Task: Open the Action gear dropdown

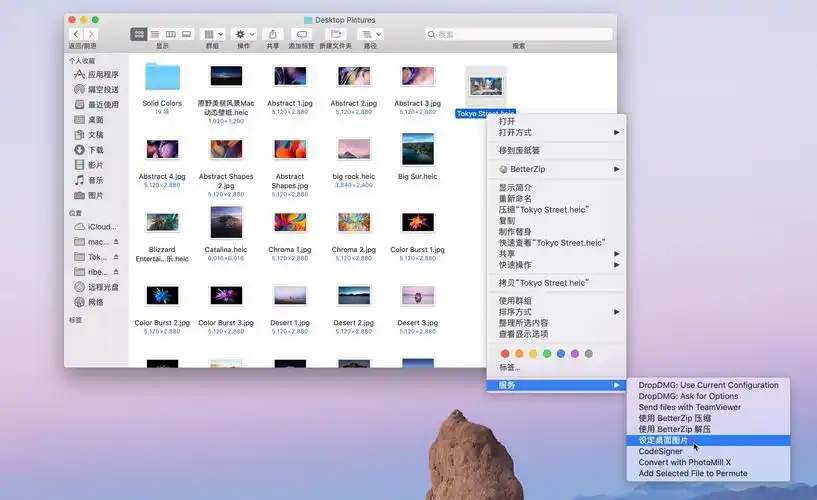Action: (244, 34)
